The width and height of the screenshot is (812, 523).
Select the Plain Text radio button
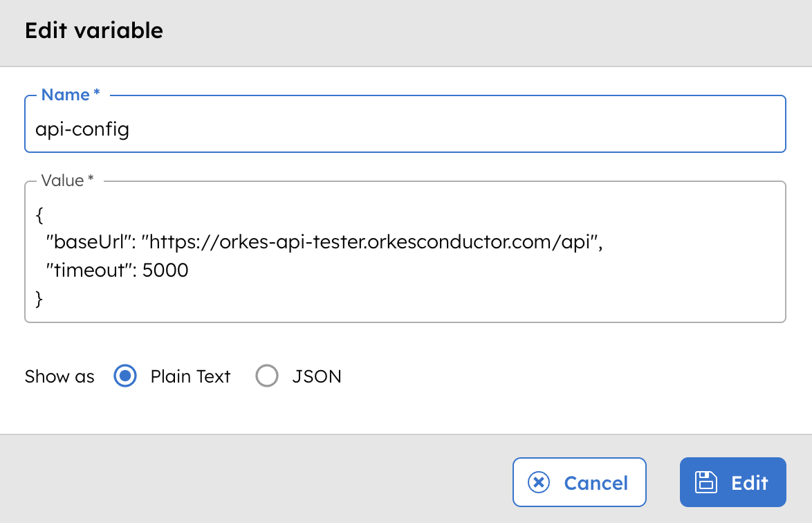click(x=125, y=376)
